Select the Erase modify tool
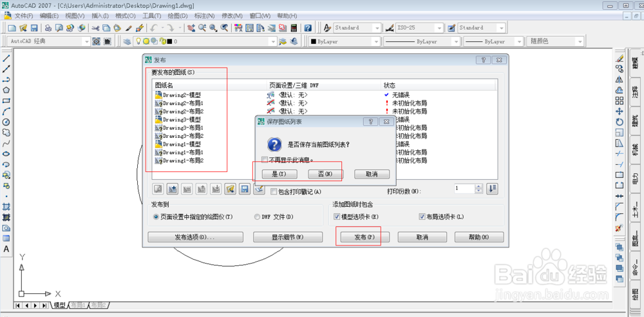The image size is (644, 317). pyautogui.click(x=620, y=59)
